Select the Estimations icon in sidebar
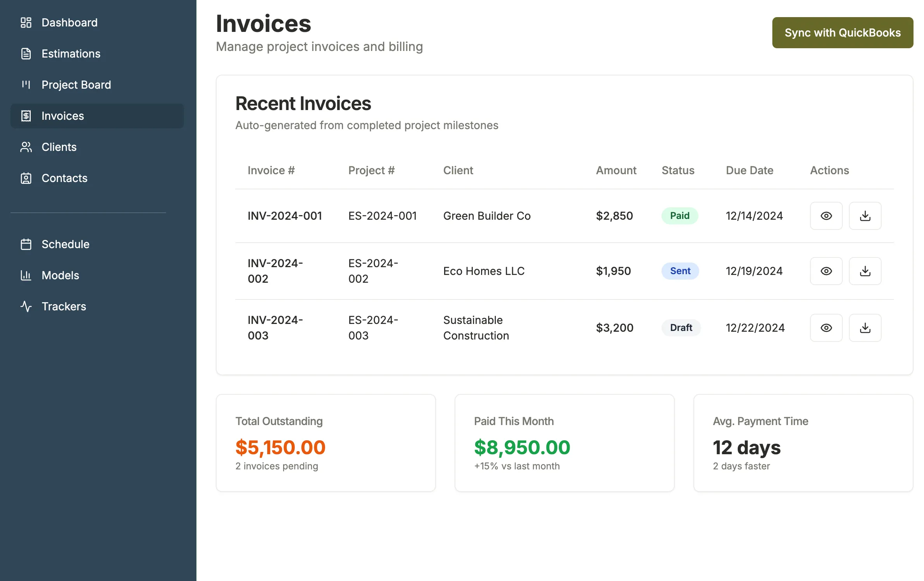Viewport: 924px width, 581px height. (x=26, y=54)
